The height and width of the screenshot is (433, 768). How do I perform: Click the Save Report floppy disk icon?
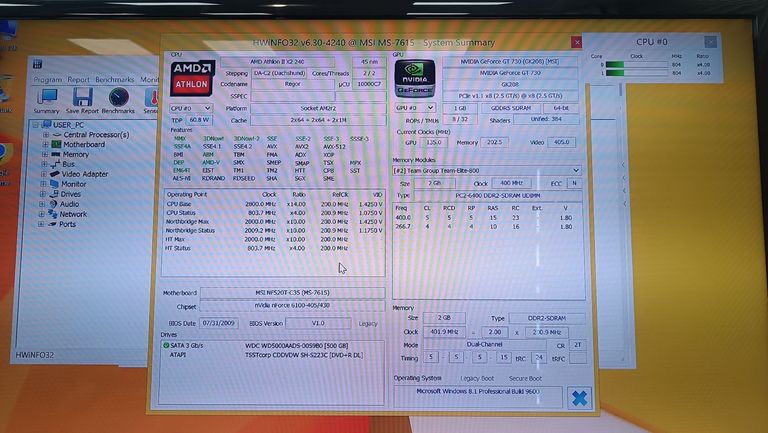[x=83, y=97]
